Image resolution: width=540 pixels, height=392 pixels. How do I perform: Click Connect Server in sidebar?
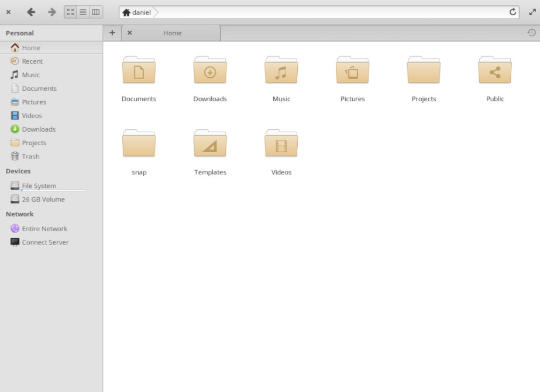[45, 242]
